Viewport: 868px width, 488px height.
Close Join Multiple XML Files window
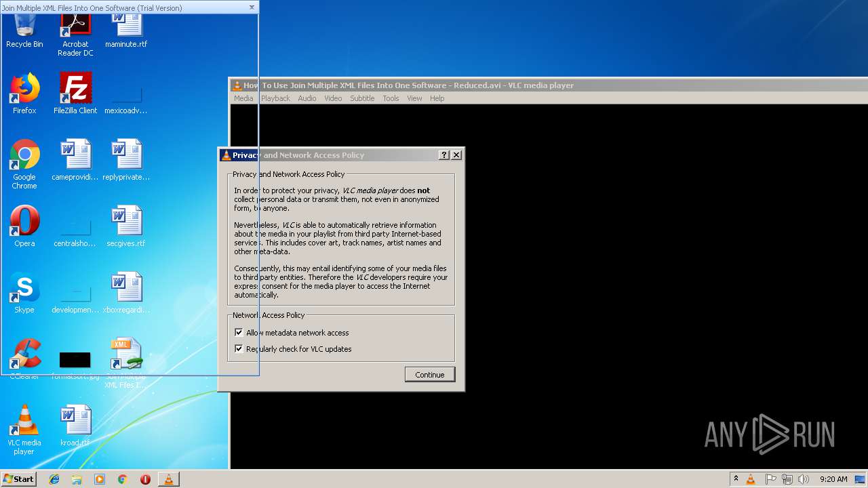click(252, 7)
